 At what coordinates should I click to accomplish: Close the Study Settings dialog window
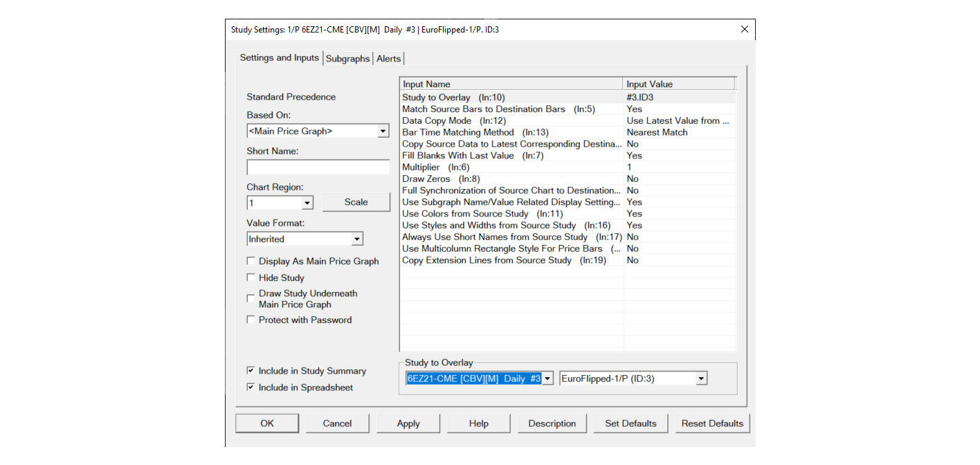click(744, 29)
